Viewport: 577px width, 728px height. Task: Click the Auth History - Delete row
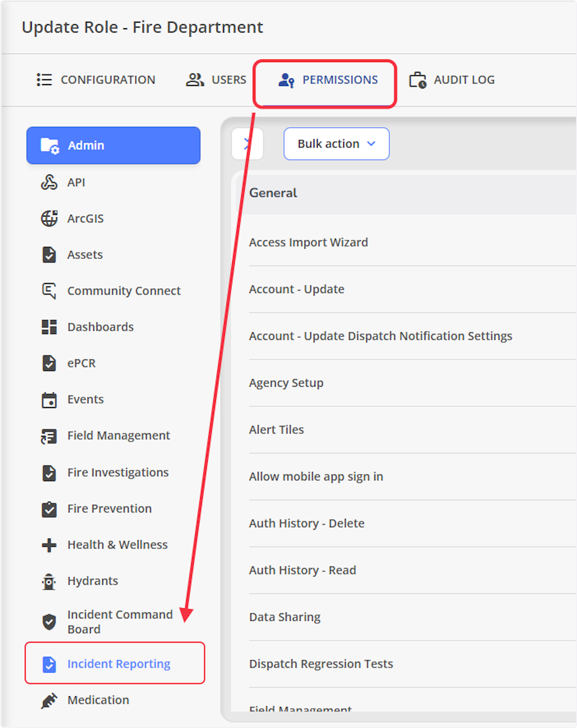tap(413, 523)
